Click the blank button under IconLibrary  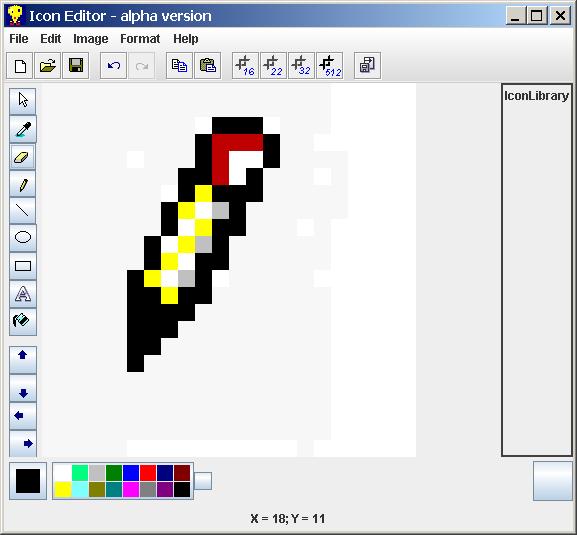pos(552,481)
